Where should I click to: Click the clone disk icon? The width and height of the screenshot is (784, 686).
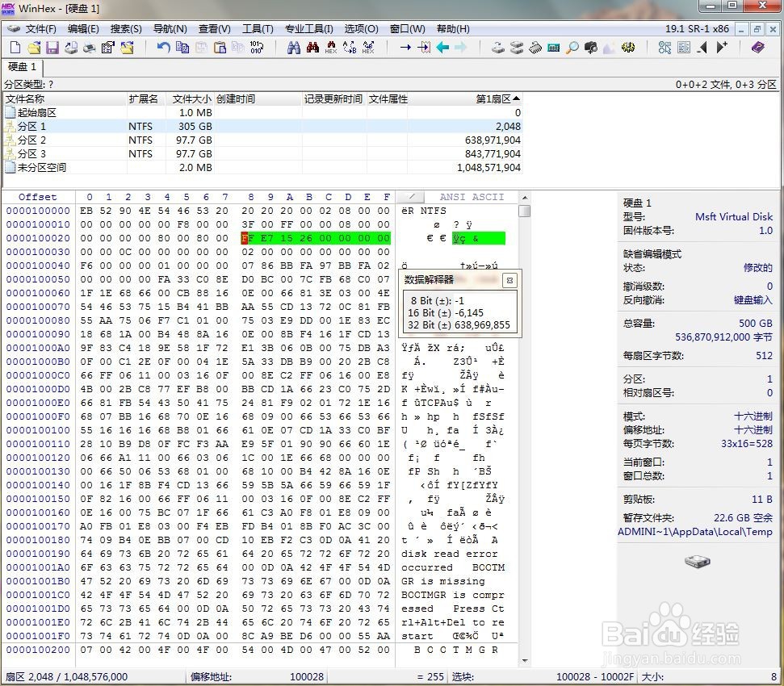point(517,48)
